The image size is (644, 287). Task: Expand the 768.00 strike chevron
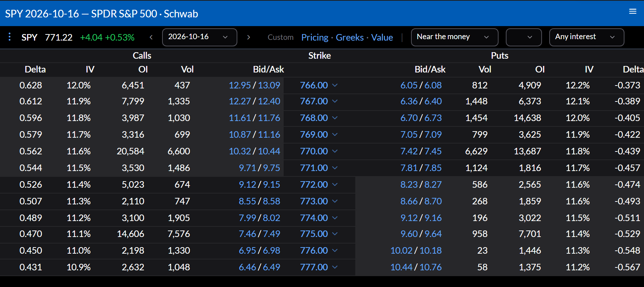[335, 118]
